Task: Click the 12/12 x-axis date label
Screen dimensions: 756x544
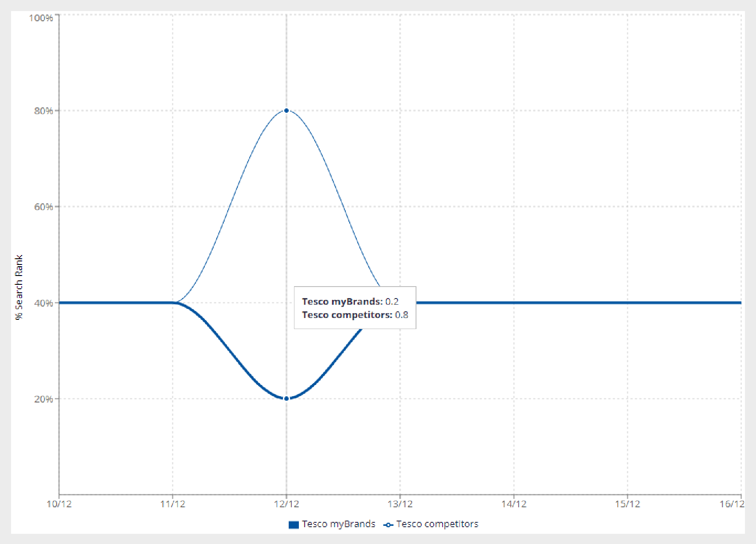Action: (x=286, y=504)
